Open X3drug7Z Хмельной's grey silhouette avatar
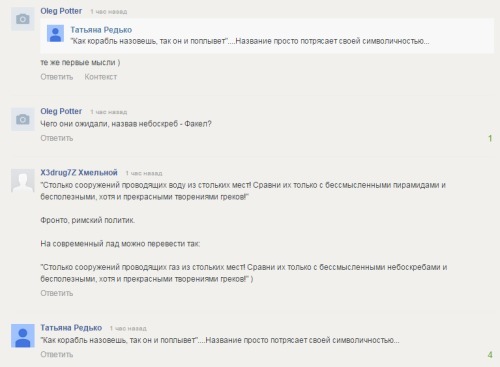This screenshot has width=500, height=367. pos(23,180)
